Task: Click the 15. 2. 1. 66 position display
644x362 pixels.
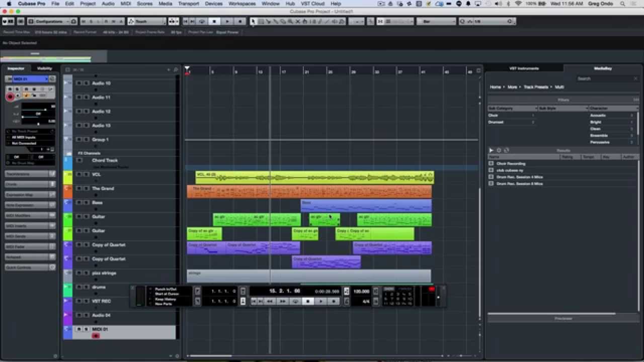Action: [x=285, y=291]
